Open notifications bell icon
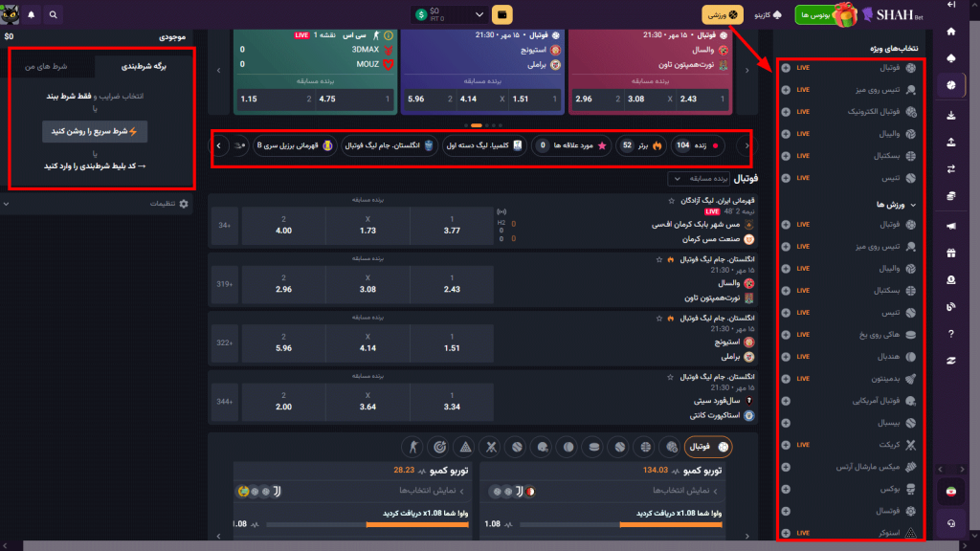 (31, 15)
